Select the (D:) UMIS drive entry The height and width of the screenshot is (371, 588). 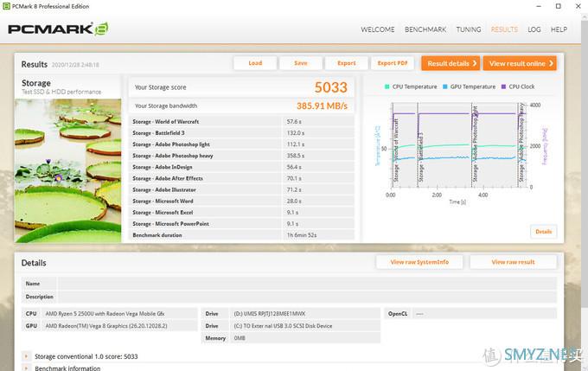pyautogui.click(x=270, y=314)
